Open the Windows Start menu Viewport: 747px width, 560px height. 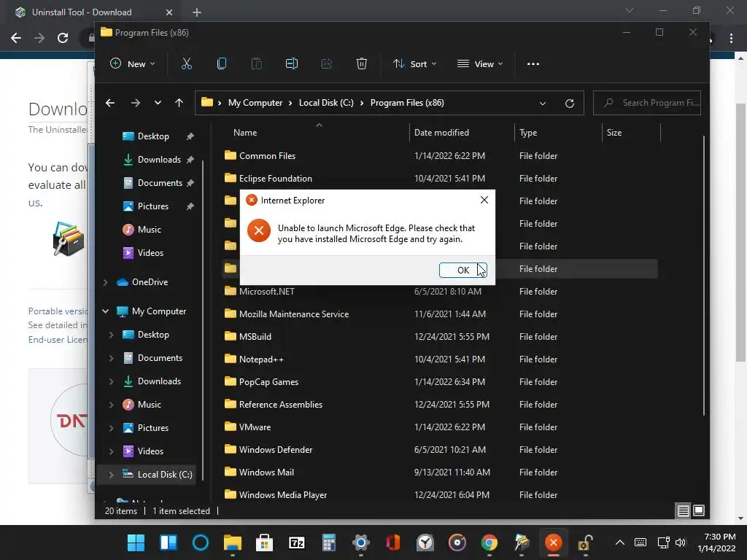[x=136, y=542]
